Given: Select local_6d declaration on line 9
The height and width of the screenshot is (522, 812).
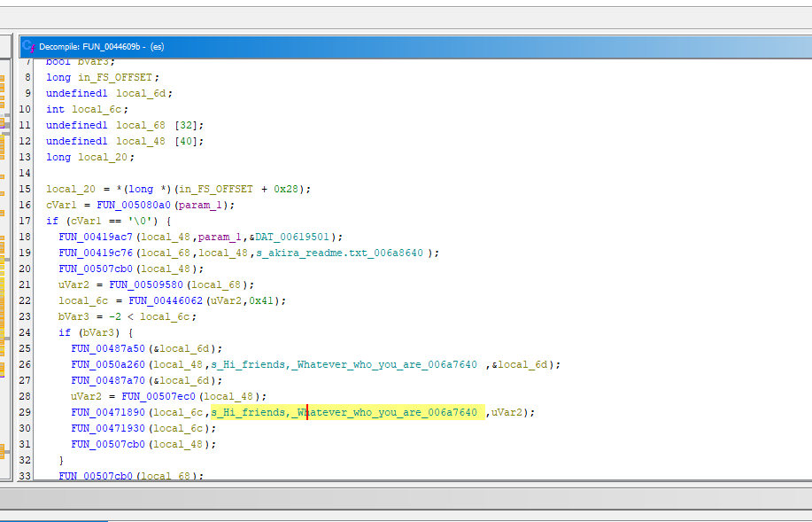Looking at the screenshot, I should coord(141,94).
